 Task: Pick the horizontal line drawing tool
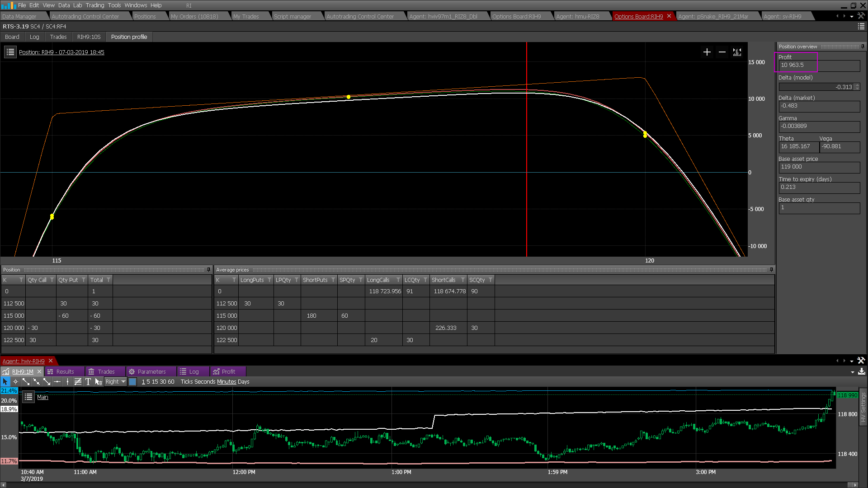coord(57,382)
